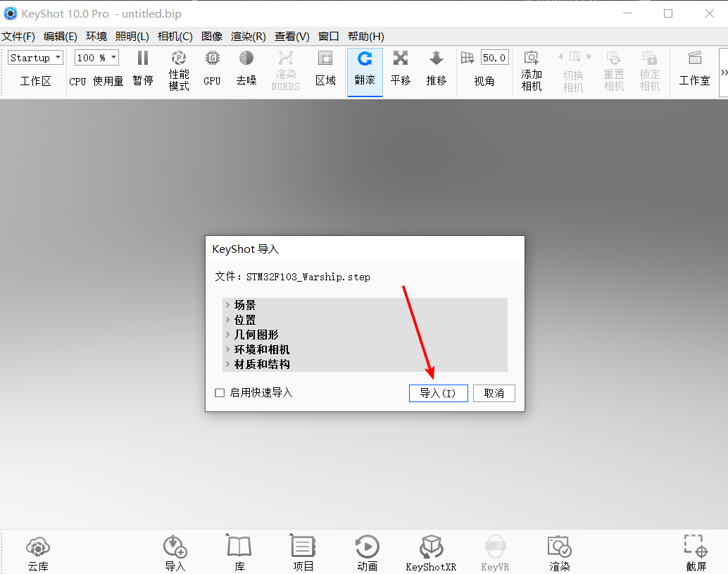
Task: Expand the Position (位置) section
Action: coord(228,320)
